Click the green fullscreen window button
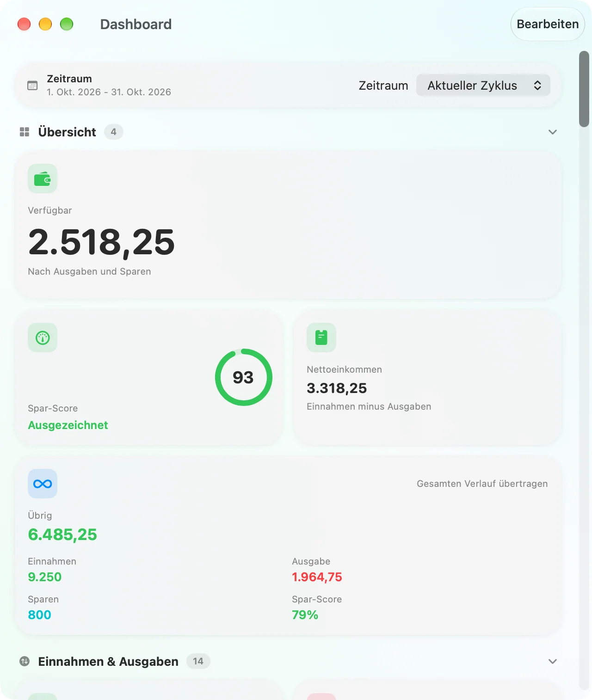The height and width of the screenshot is (700, 592). pos(67,24)
